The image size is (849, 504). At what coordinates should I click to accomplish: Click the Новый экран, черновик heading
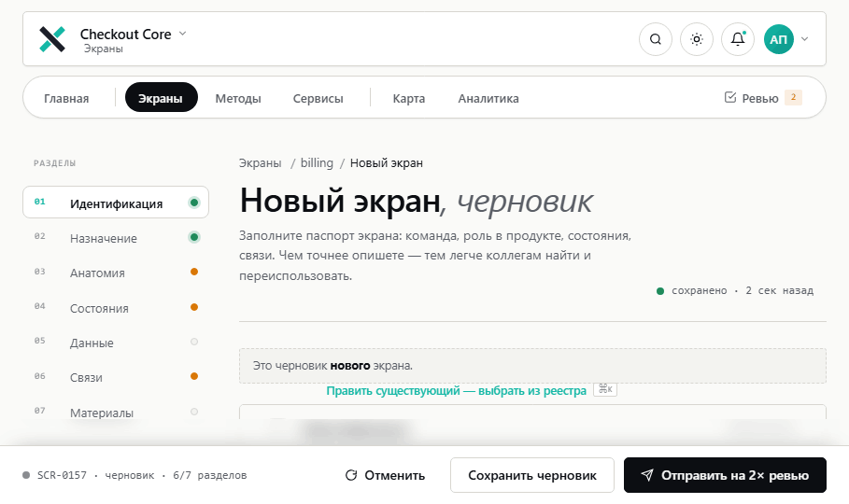pos(416,202)
